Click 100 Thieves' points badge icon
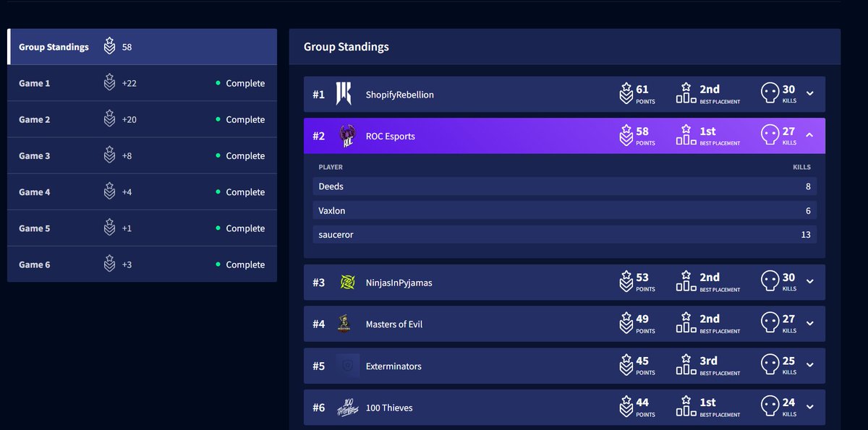The image size is (868, 430). 626,408
